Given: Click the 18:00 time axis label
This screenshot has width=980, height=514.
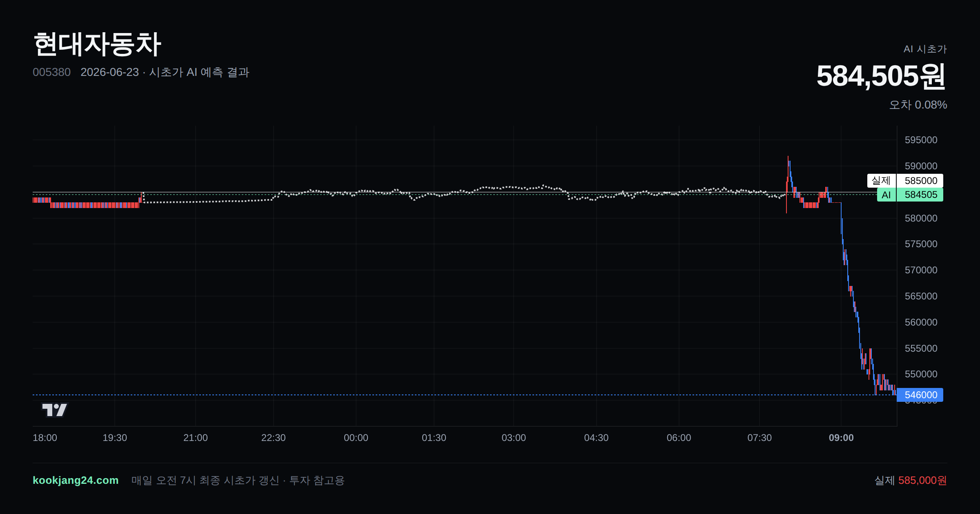Looking at the screenshot, I should tap(45, 438).
